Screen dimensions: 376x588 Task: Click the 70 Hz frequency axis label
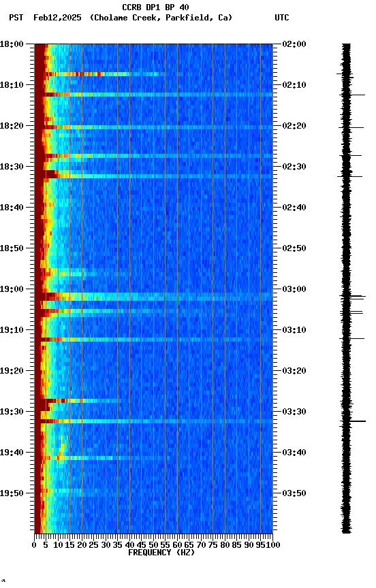[x=201, y=545]
